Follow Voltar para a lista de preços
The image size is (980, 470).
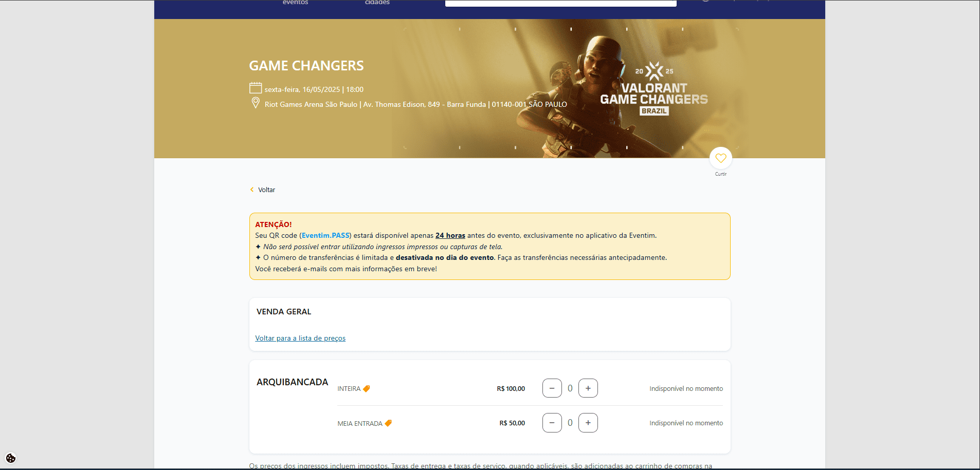pyautogui.click(x=300, y=338)
